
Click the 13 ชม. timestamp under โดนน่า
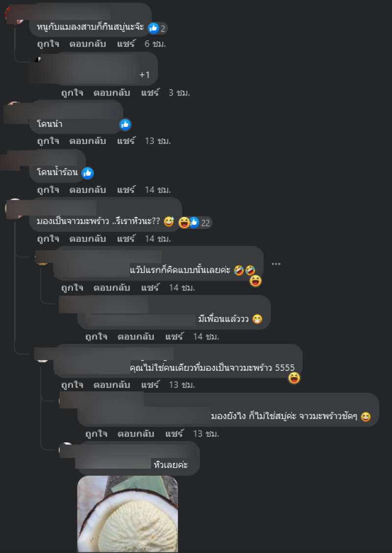(158, 141)
